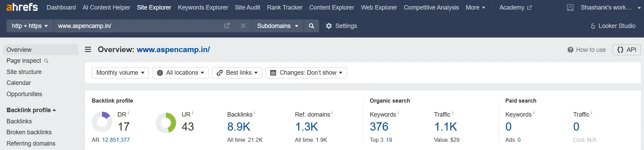The height and width of the screenshot is (150, 644).
Task: Open Web Explorer
Action: point(379,7)
